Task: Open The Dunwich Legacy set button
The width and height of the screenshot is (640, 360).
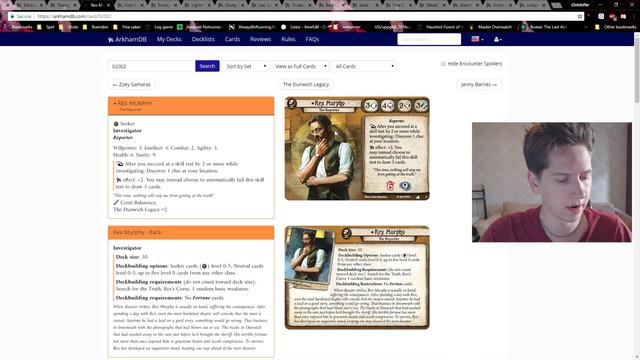Action: coord(306,84)
